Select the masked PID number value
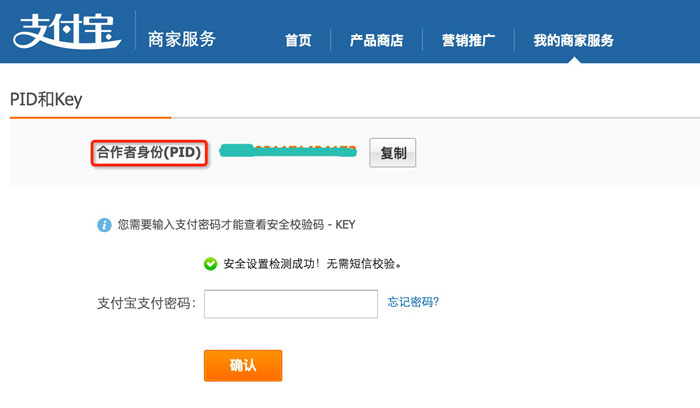700x408 pixels. click(x=288, y=151)
